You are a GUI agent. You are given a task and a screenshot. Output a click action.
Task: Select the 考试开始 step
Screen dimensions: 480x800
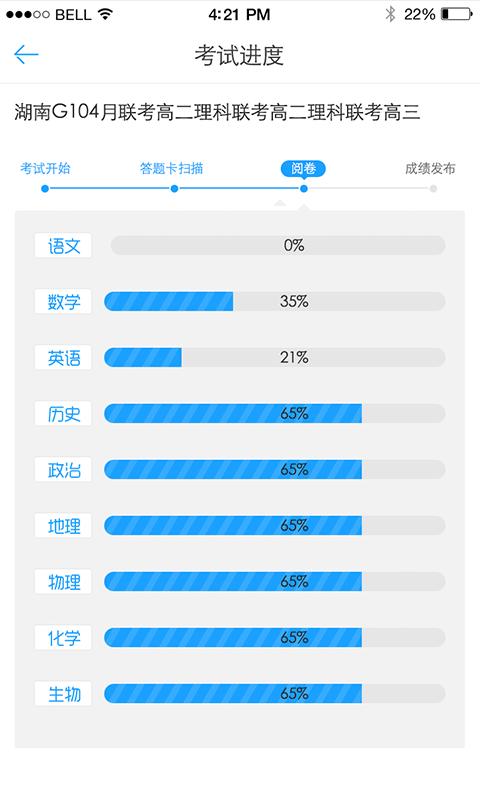[x=45, y=168]
